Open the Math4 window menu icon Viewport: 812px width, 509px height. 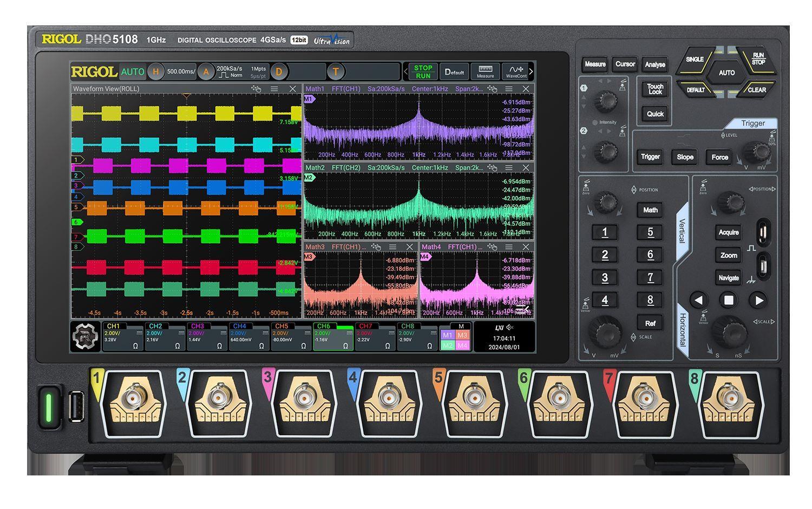(508, 247)
